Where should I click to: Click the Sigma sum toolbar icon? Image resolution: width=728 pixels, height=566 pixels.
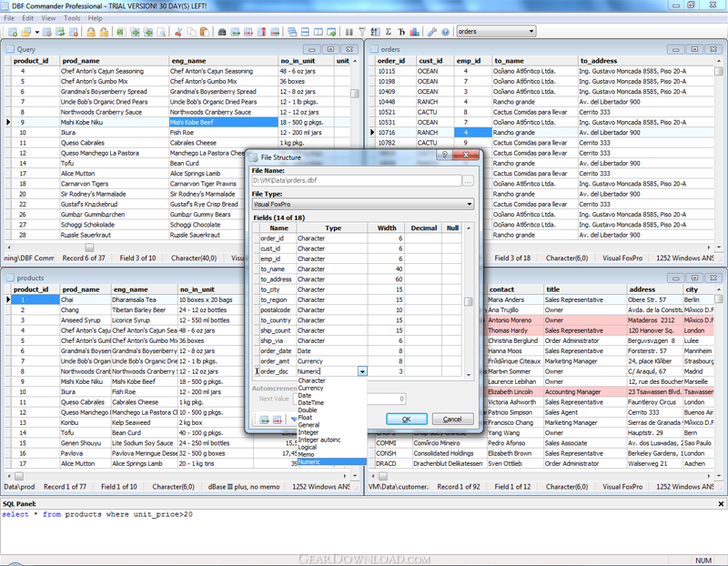click(x=389, y=32)
